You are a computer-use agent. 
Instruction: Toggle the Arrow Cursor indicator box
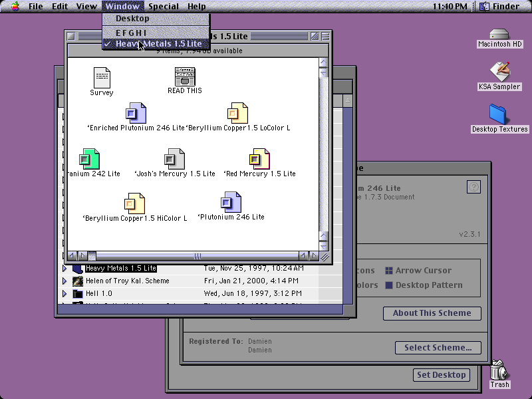389,271
